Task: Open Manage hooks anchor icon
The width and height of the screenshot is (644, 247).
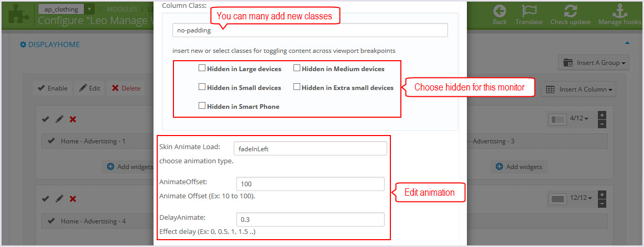Action: point(619,11)
